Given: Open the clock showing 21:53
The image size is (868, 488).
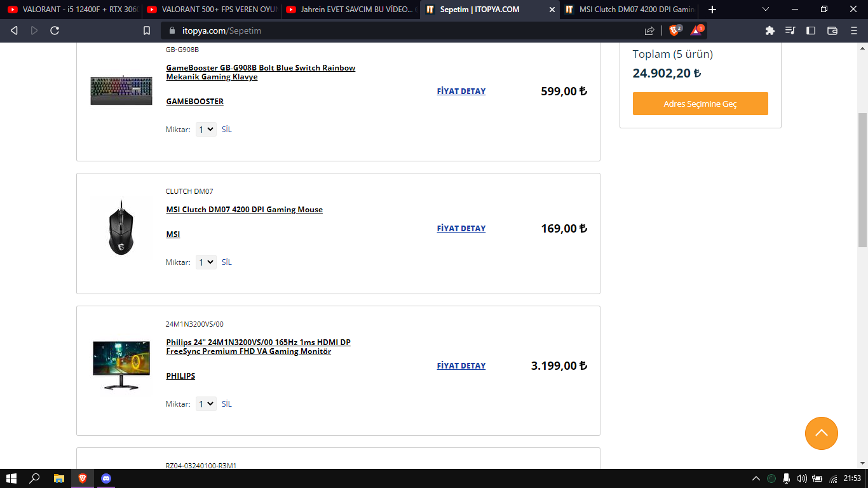Looking at the screenshot, I should click(x=852, y=478).
